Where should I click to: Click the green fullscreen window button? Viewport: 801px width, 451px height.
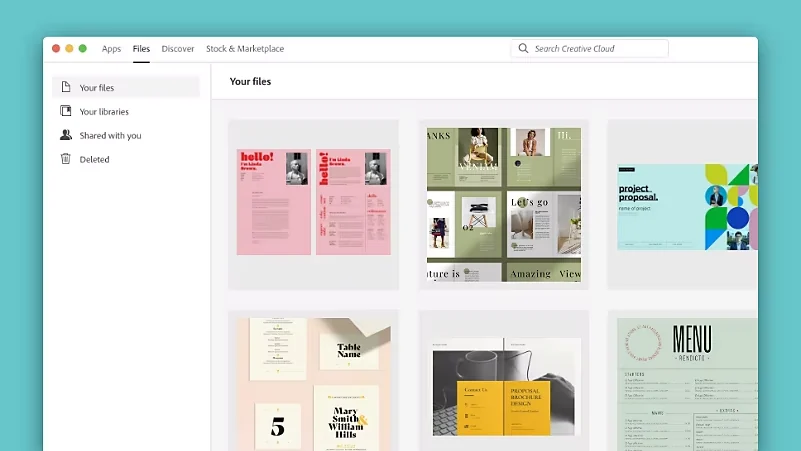(83, 49)
